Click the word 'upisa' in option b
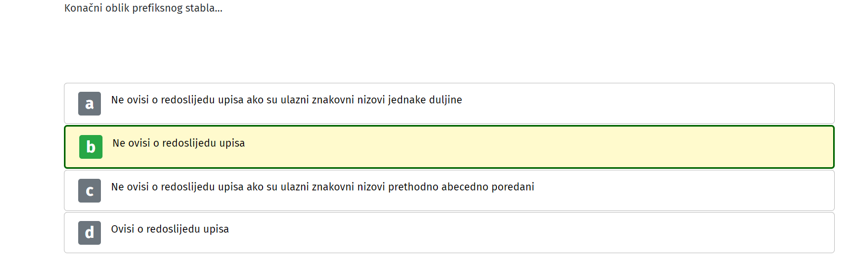The height and width of the screenshot is (269, 868). 232,143
